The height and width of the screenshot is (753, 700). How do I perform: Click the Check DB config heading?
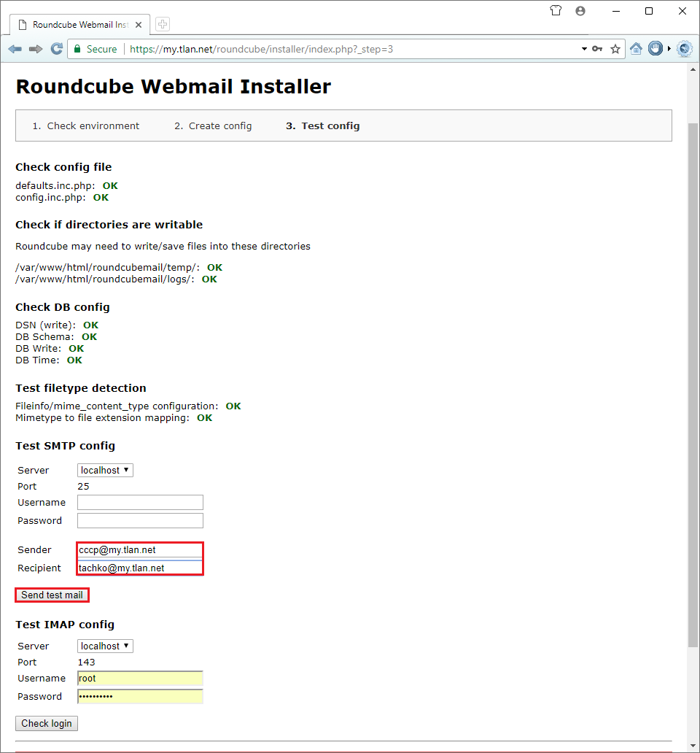tap(63, 307)
